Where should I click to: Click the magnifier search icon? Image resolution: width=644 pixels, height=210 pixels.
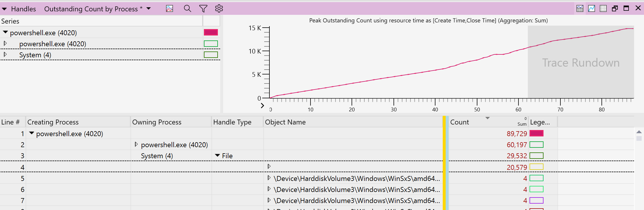point(187,9)
